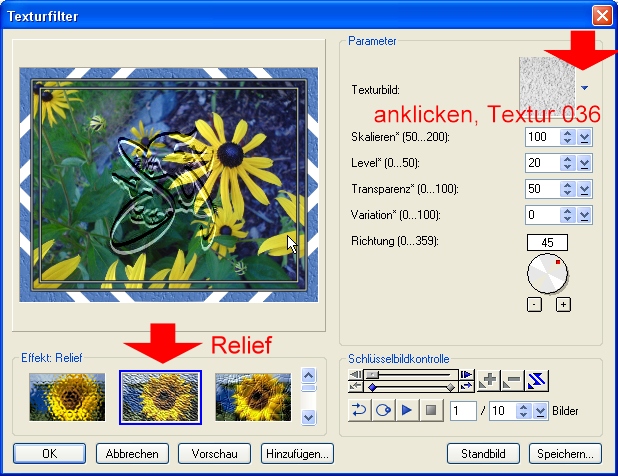The image size is (618, 476).
Task: Click the first effect thumbnail
Action: point(67,397)
